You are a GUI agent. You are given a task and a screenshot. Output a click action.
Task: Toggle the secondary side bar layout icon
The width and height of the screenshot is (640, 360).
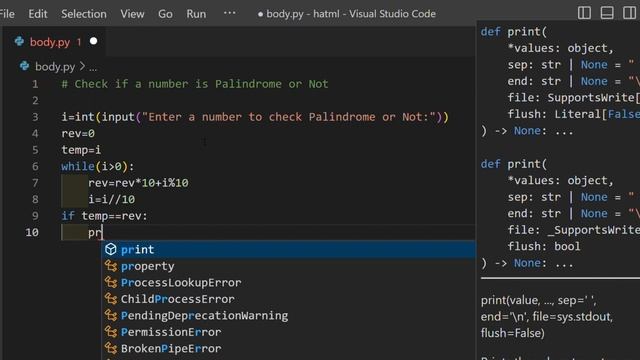[x=629, y=13]
